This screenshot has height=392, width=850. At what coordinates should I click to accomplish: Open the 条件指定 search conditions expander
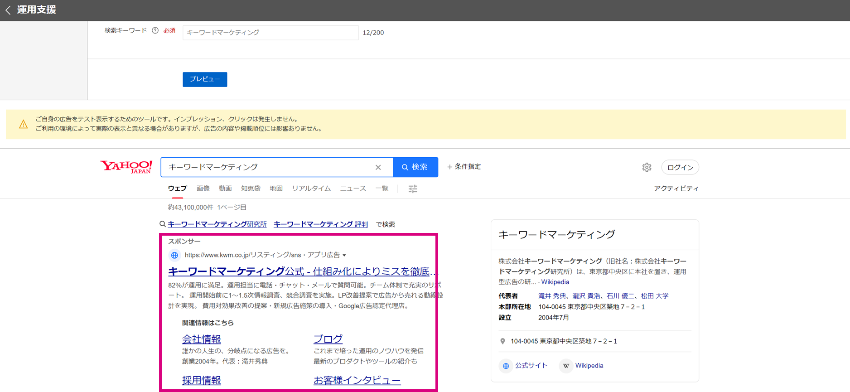click(463, 166)
